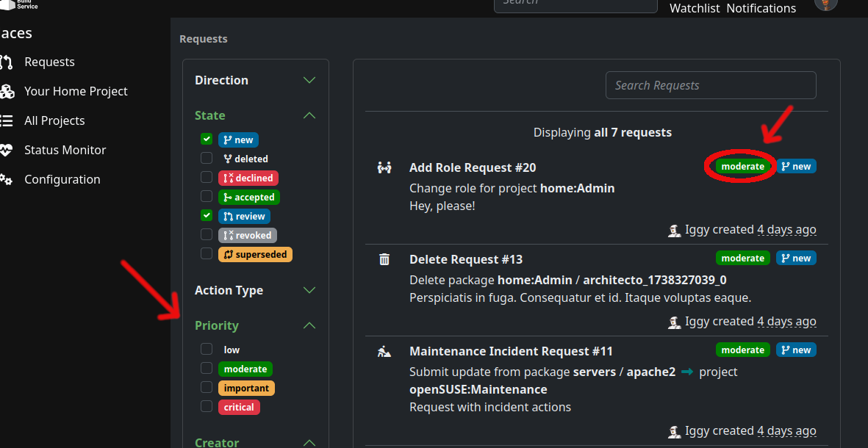Click inside the Search Requests field
The width and height of the screenshot is (868, 448).
pyautogui.click(x=710, y=85)
